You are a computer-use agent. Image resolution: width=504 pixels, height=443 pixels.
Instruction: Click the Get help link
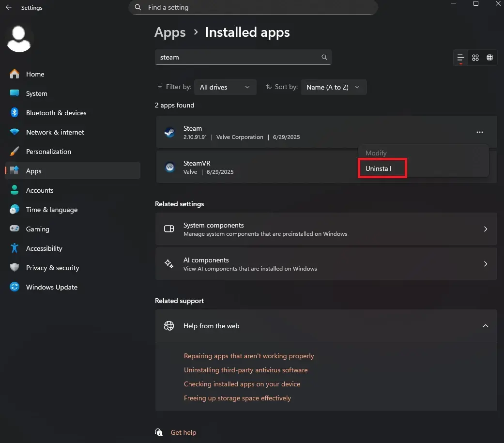click(x=183, y=432)
